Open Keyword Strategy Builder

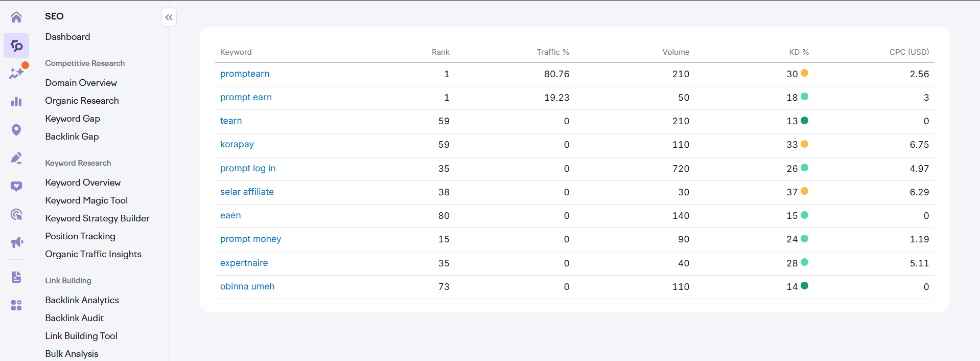coord(97,218)
